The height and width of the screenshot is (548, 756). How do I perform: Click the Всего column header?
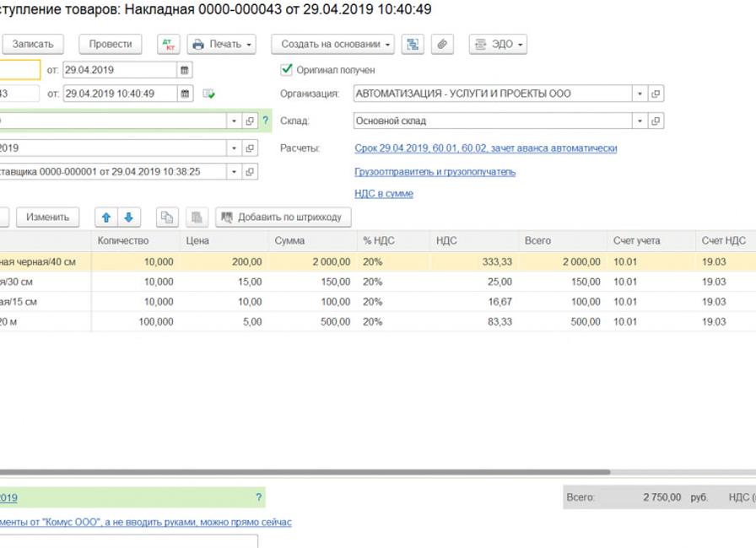pos(563,241)
